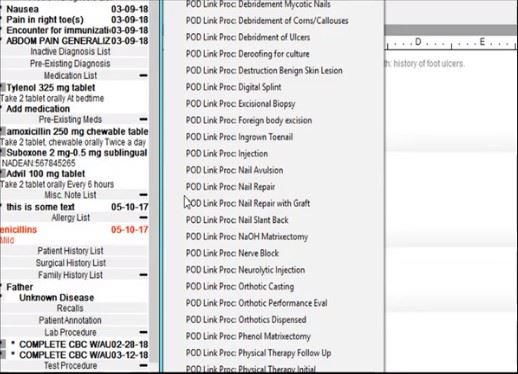This screenshot has width=518, height=374.
Task: Click the icon beside Suboxone 2 mg-0.5 mg
Action: 3,153
